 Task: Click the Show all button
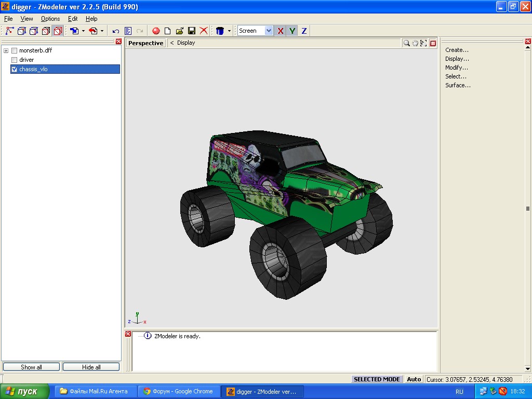(x=31, y=367)
